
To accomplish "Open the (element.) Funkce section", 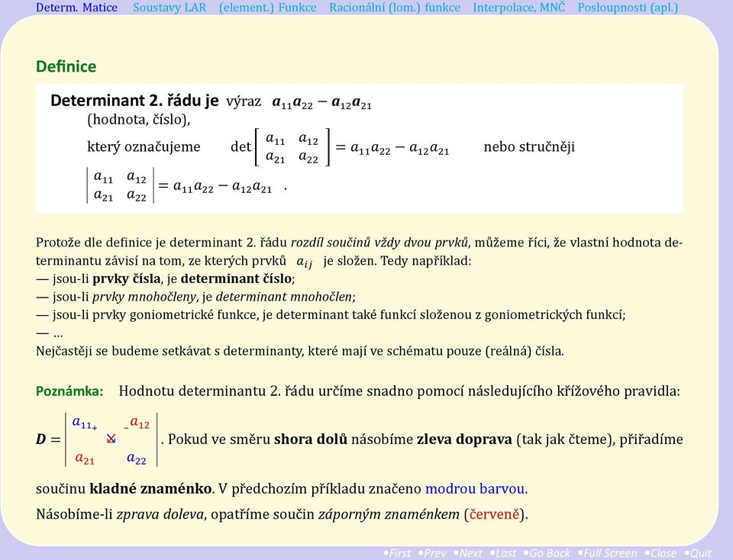I will (x=267, y=8).
